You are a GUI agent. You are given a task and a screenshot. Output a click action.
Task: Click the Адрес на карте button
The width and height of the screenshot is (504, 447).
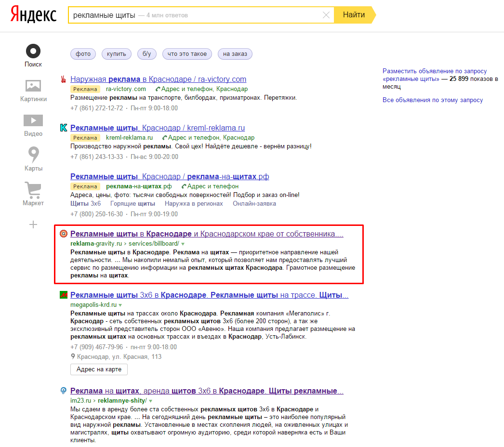pos(99,369)
